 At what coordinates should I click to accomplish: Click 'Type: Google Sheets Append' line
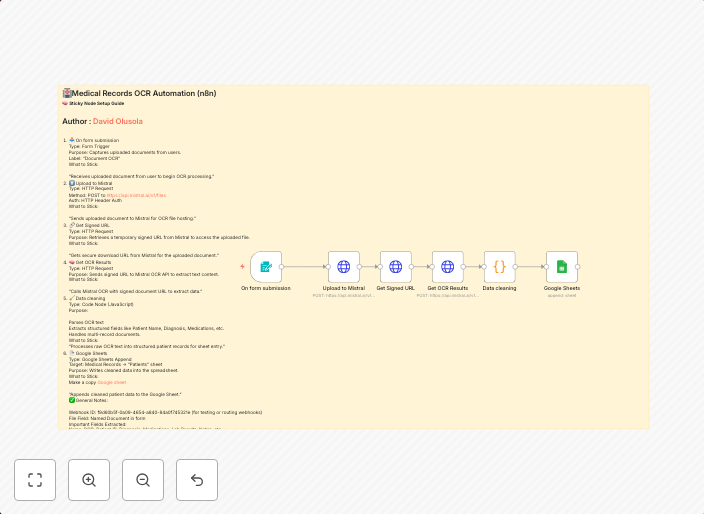point(100,359)
